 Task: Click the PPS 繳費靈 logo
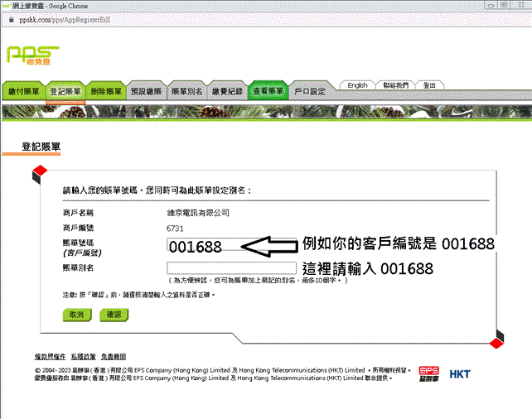(x=32, y=56)
